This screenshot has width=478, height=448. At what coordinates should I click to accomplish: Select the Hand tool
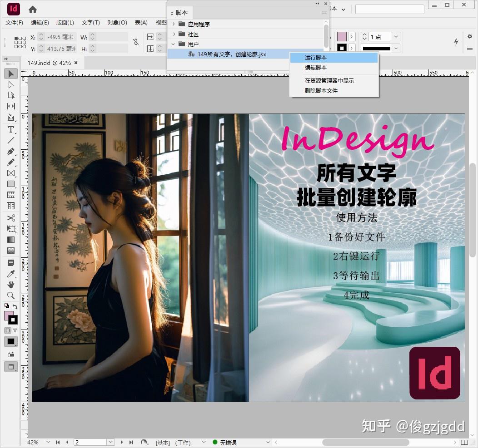(x=10, y=285)
